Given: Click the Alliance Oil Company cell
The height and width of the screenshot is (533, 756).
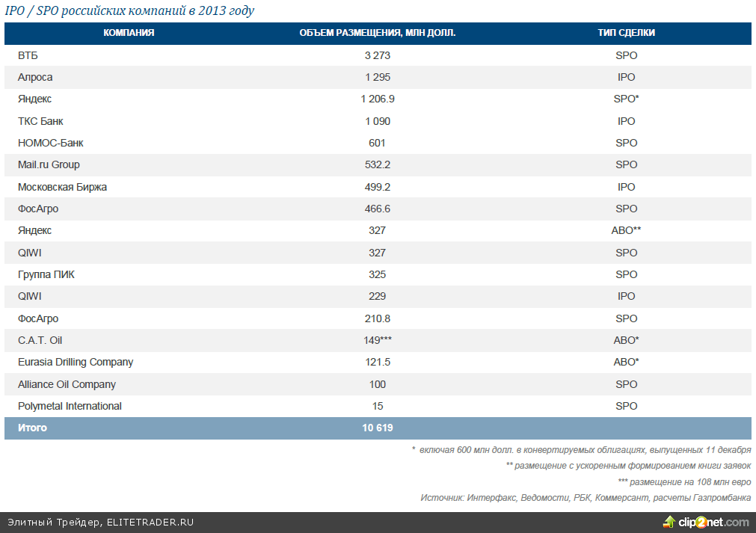Looking at the screenshot, I should tap(67, 384).
